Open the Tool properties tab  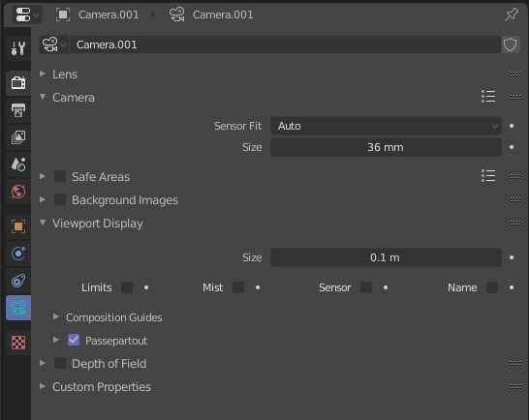tap(18, 48)
